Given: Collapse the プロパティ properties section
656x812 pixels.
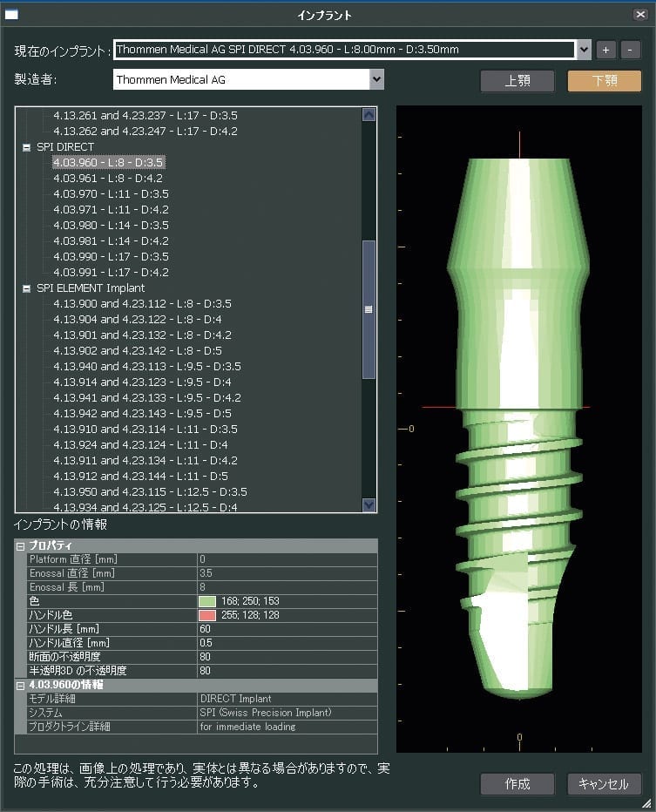Looking at the screenshot, I should [20, 545].
